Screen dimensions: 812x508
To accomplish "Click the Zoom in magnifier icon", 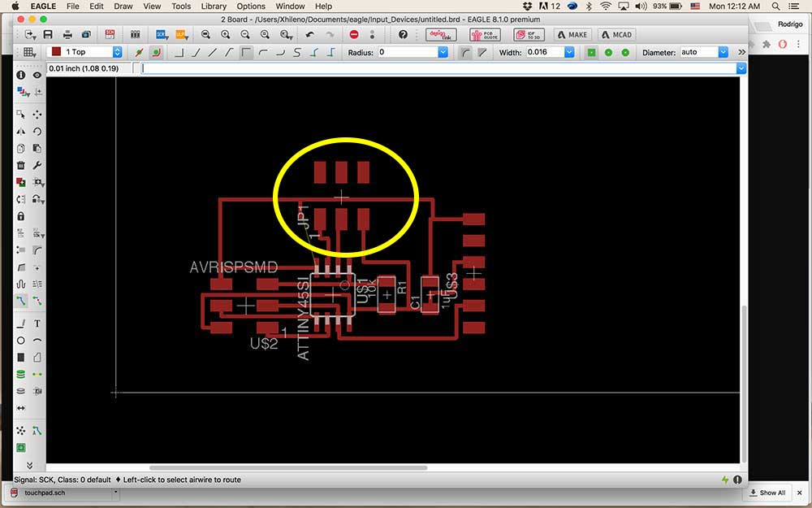I will [225, 35].
